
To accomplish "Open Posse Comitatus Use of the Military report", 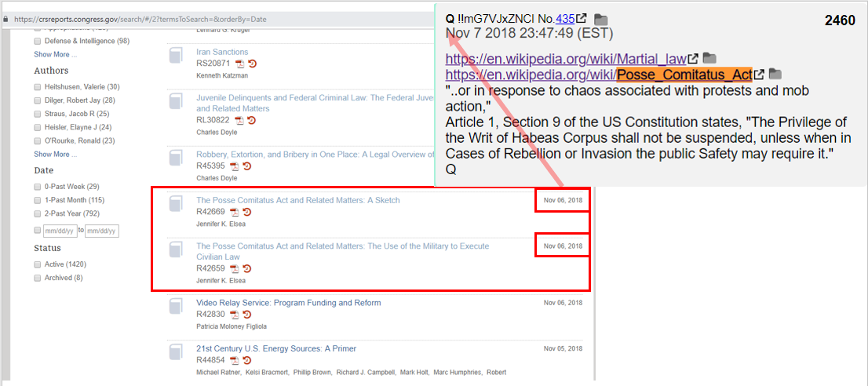I will click(343, 251).
